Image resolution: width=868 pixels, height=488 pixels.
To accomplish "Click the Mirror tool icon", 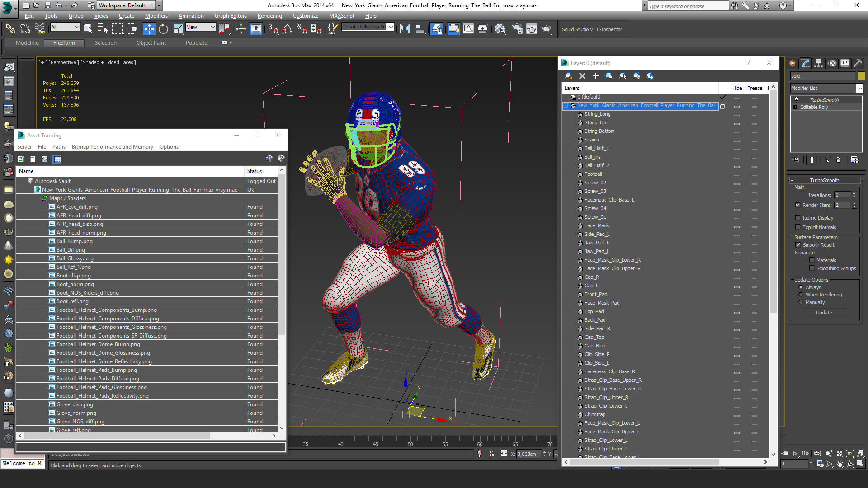I will (405, 29).
